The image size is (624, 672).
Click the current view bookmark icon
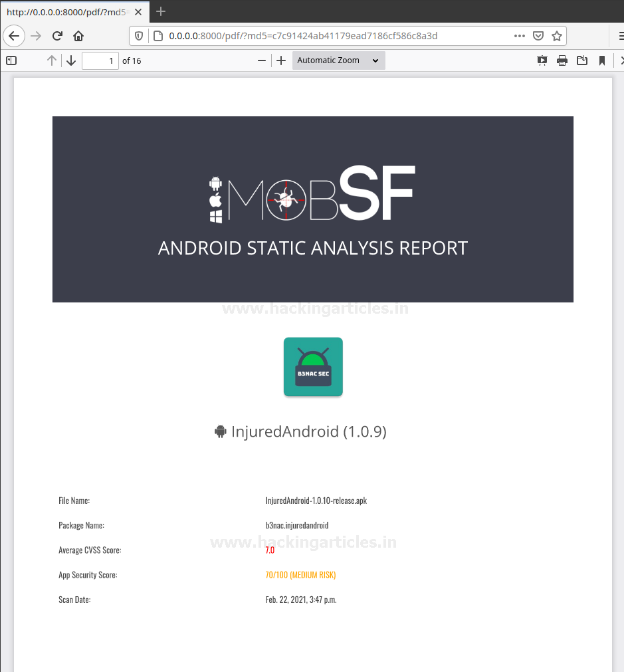[x=602, y=60]
